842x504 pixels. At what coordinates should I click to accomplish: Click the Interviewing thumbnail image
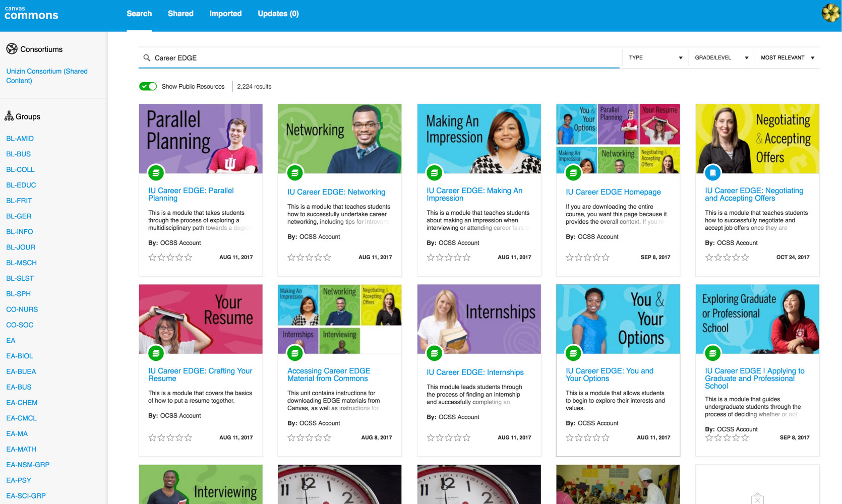201,484
